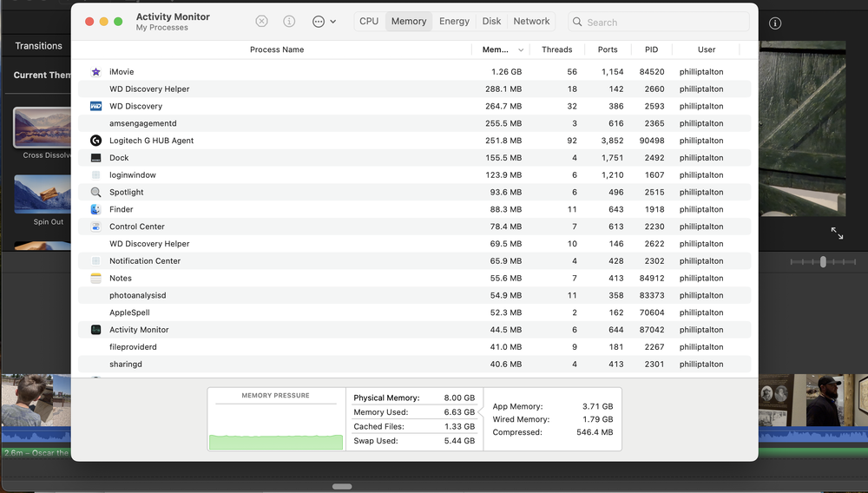Switch to the Network tab

pos(531,21)
